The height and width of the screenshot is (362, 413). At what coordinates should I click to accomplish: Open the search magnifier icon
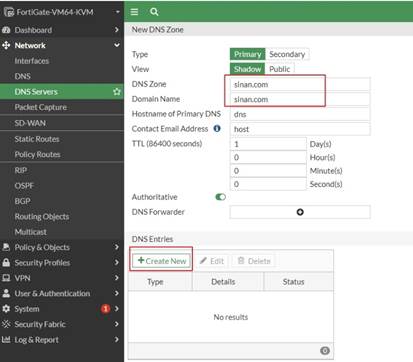tap(154, 12)
